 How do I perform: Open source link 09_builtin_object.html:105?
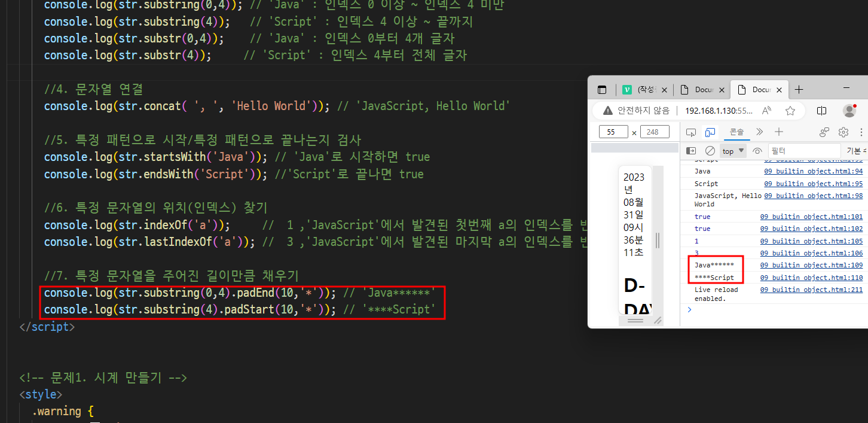tap(812, 241)
